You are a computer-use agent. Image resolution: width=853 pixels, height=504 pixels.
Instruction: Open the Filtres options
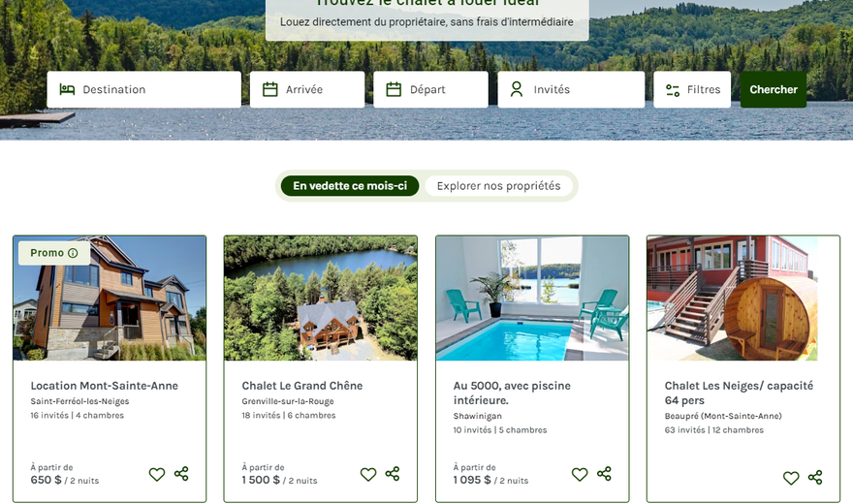click(x=692, y=90)
